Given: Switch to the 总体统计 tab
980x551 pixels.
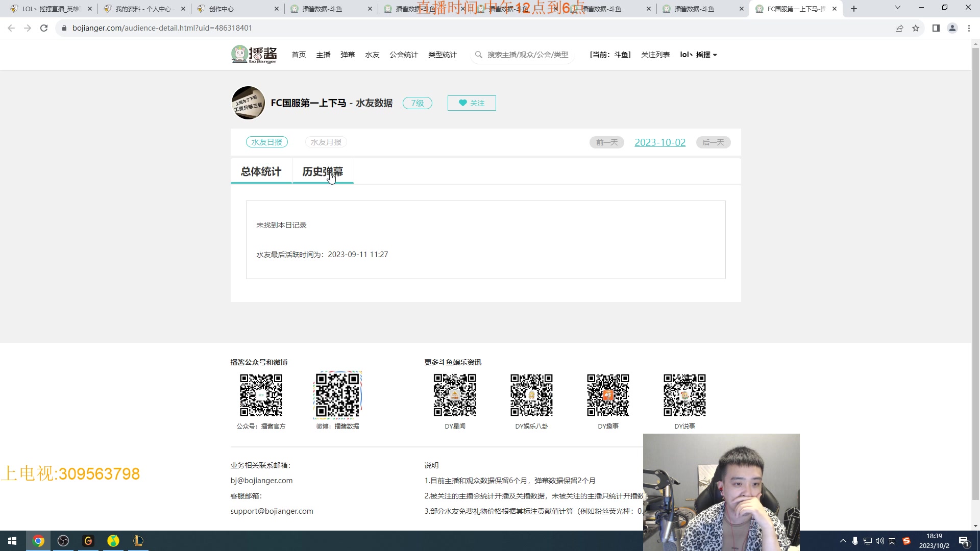Looking at the screenshot, I should (261, 171).
